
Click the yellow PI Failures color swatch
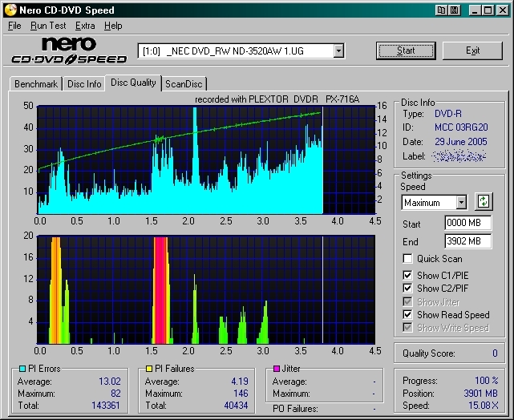(x=149, y=369)
